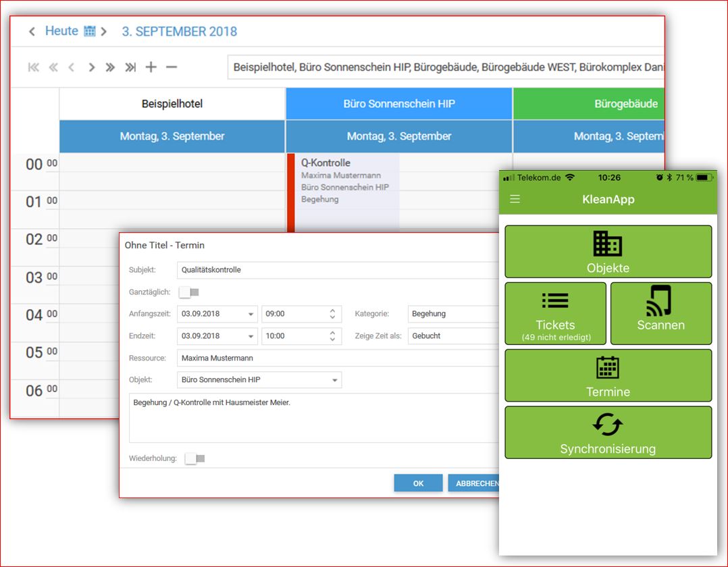Image resolution: width=728 pixels, height=567 pixels.
Task: Open Scannen tile in KleanApp
Action: (x=661, y=313)
